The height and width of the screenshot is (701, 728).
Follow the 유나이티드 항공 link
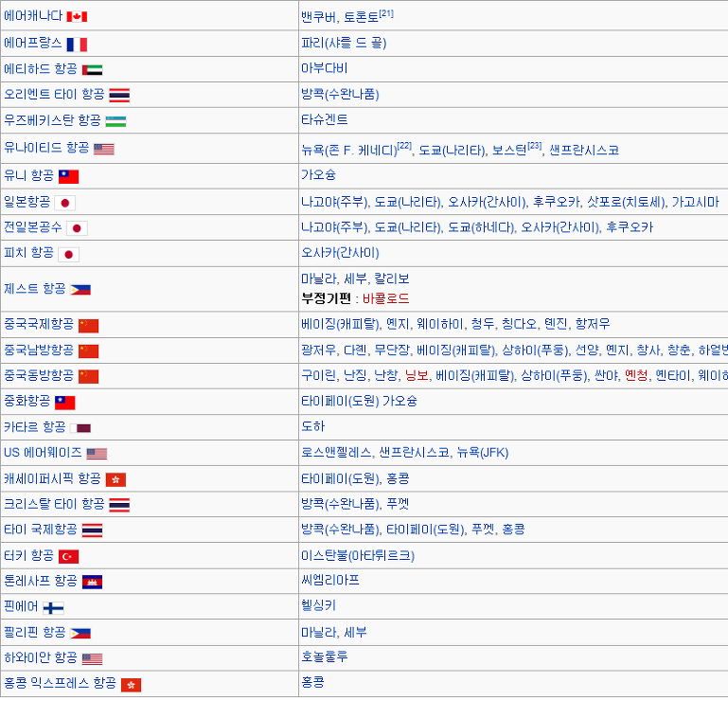[46, 148]
